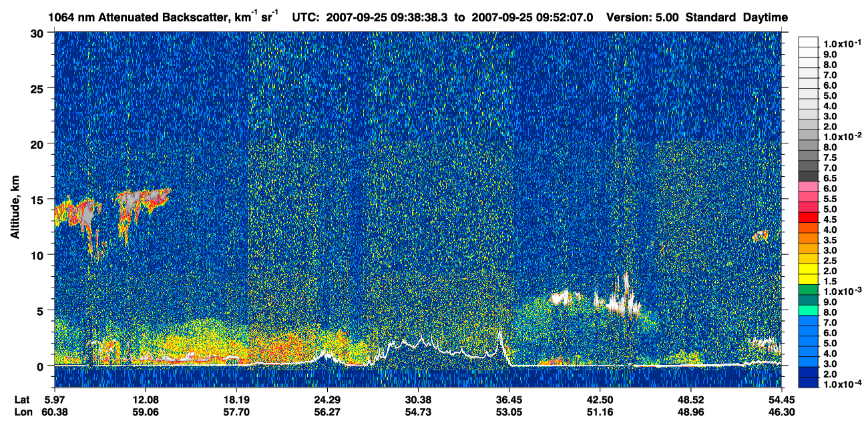Click altitude tick label '30'
Image resolution: width=868 pixels, height=445 pixels.
[39, 33]
